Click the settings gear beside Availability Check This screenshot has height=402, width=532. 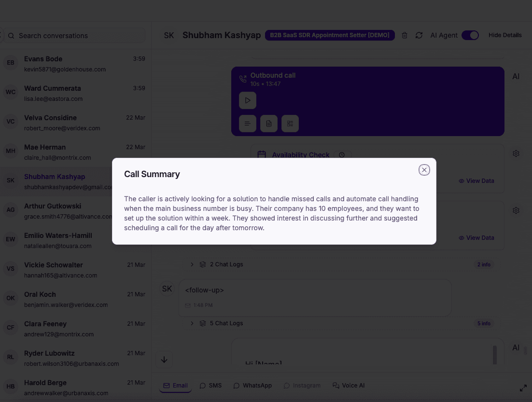(516, 153)
